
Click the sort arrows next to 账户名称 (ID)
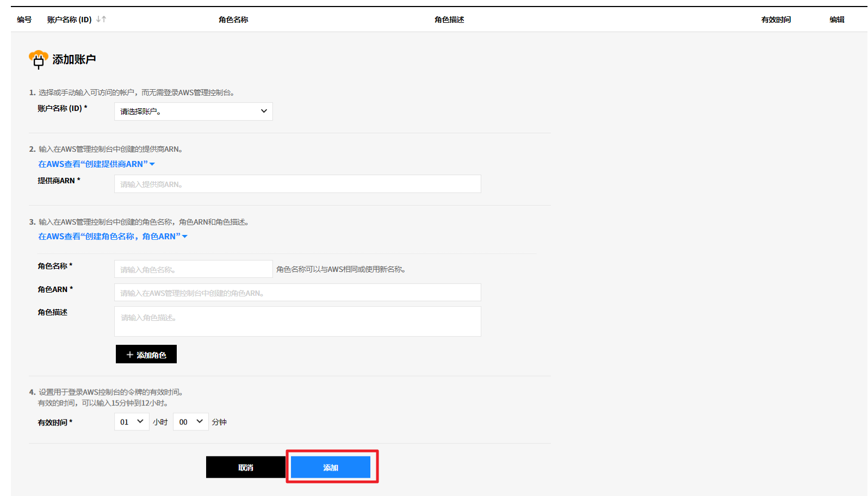point(101,19)
